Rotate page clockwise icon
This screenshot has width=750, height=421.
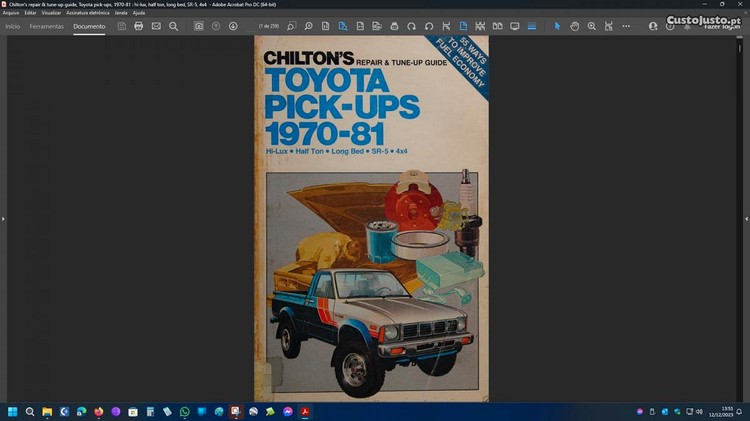[429, 26]
